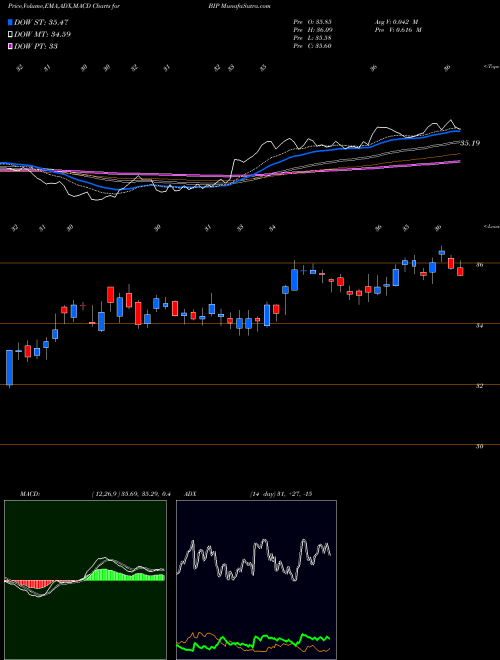The height and width of the screenshot is (660, 500).
Task: Click the ADX panel title
Action: coord(191,494)
